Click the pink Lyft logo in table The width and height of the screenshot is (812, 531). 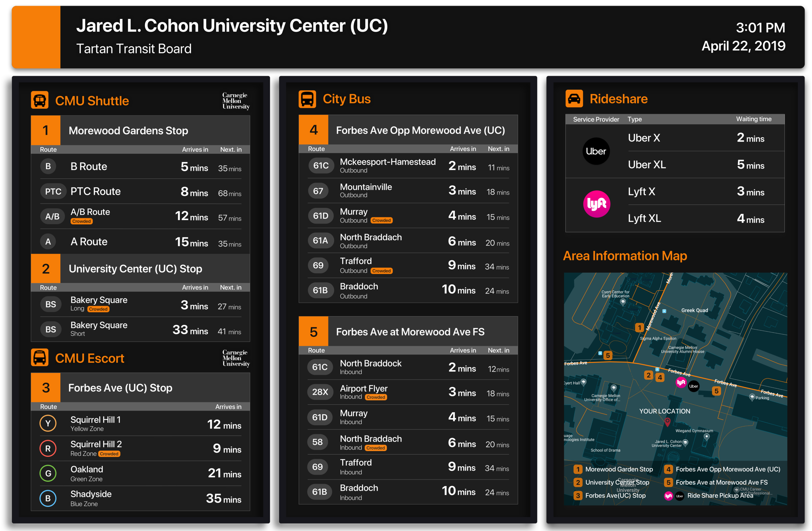tap(596, 204)
